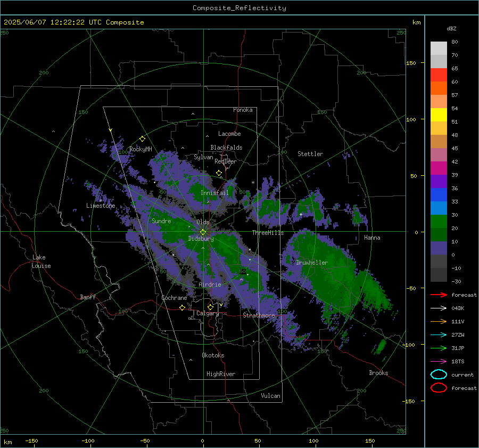Click the cyan current ellipse icon
The height and width of the screenshot is (448, 479).
pos(439,374)
